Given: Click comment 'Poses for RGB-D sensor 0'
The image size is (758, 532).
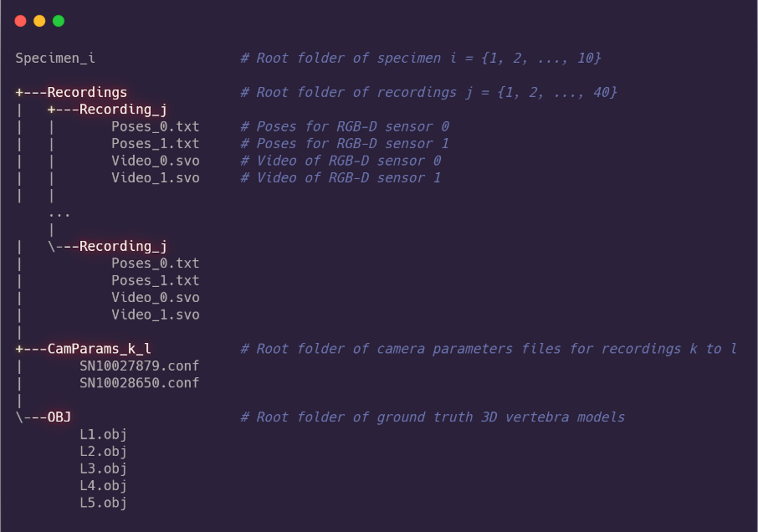Looking at the screenshot, I should 345,126.
